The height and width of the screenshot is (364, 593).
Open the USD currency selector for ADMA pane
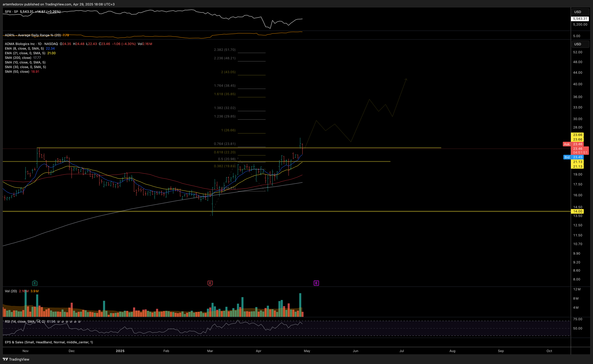pyautogui.click(x=580, y=44)
